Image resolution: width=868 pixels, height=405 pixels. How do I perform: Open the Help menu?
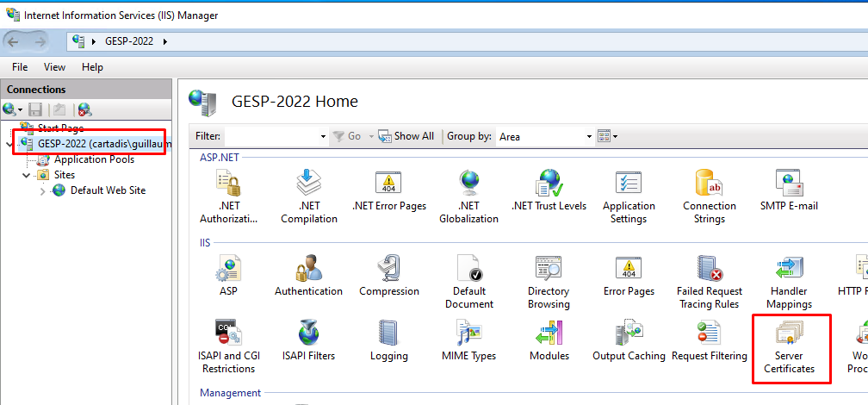92,67
